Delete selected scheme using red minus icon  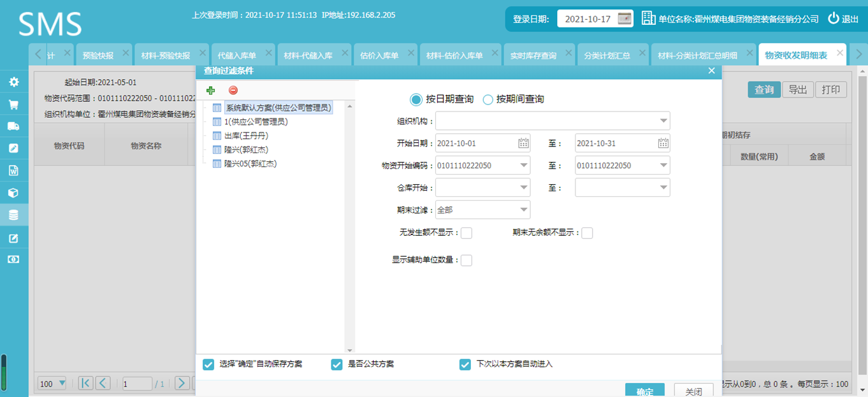pos(233,90)
